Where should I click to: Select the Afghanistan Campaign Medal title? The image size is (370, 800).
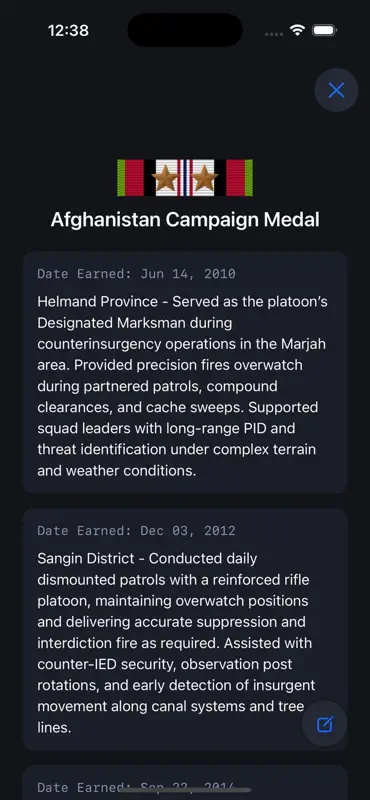(185, 220)
